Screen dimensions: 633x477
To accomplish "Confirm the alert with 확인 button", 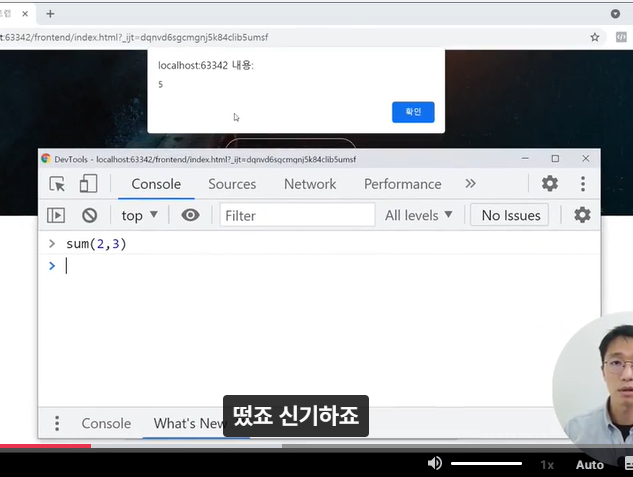I will tap(413, 112).
